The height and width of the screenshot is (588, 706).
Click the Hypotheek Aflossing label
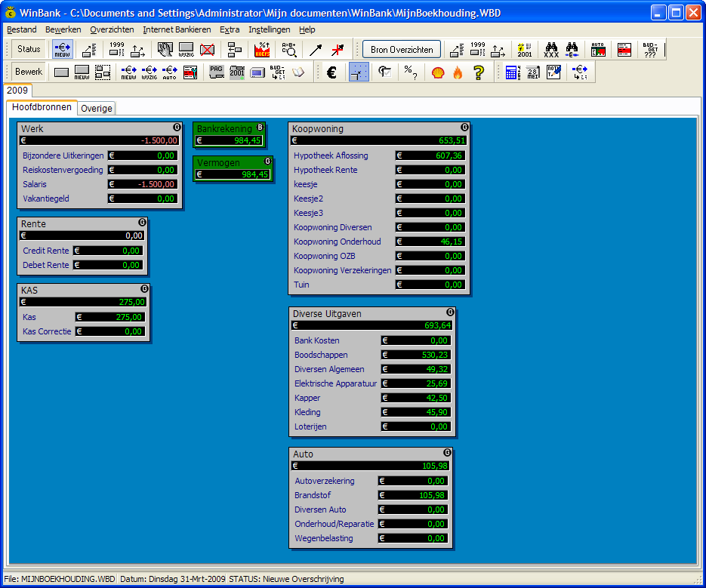tap(331, 155)
